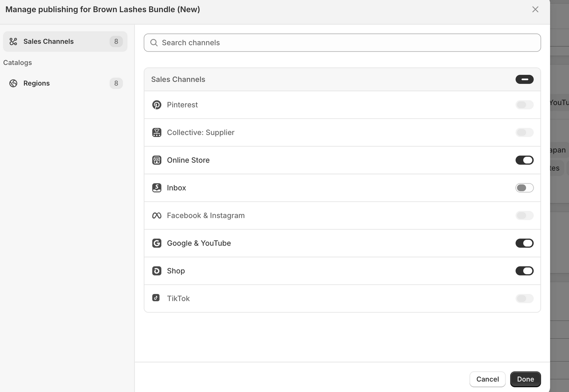569x392 pixels.
Task: Click the TikTok channel icon
Action: point(156,298)
